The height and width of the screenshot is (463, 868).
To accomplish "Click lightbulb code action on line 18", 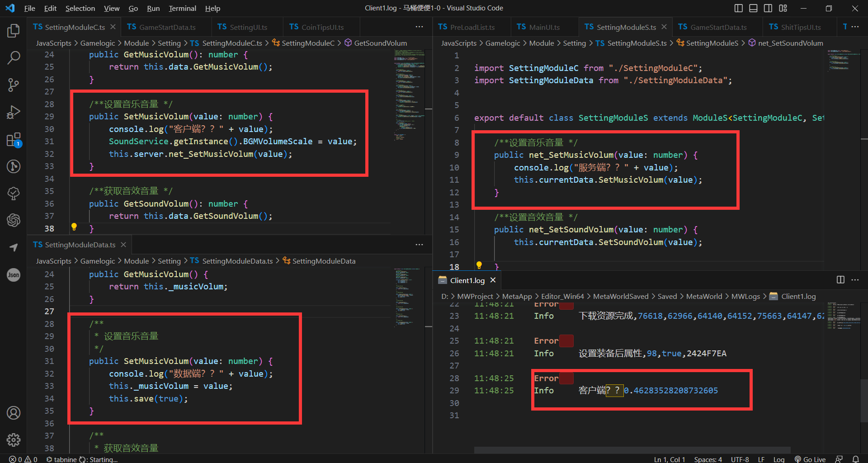I will pyautogui.click(x=479, y=265).
